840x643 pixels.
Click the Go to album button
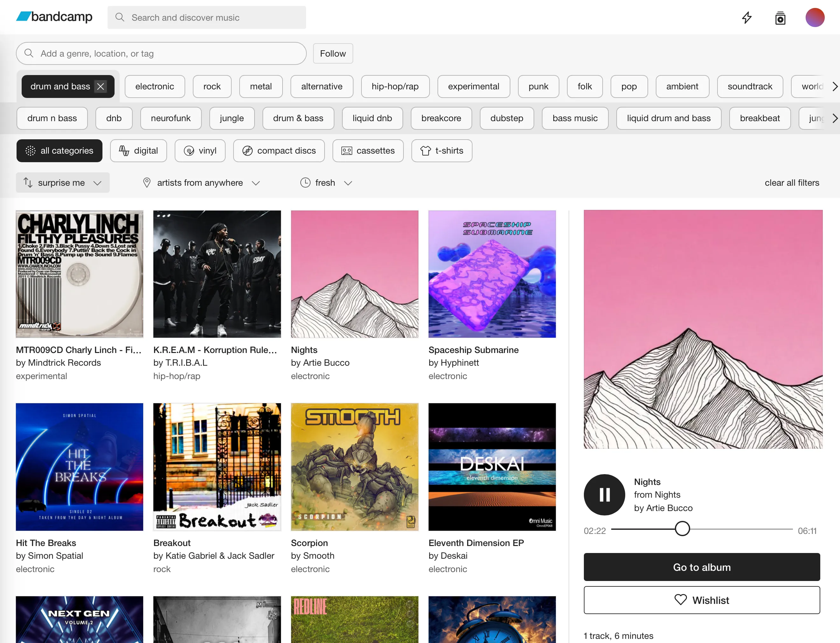tap(701, 567)
